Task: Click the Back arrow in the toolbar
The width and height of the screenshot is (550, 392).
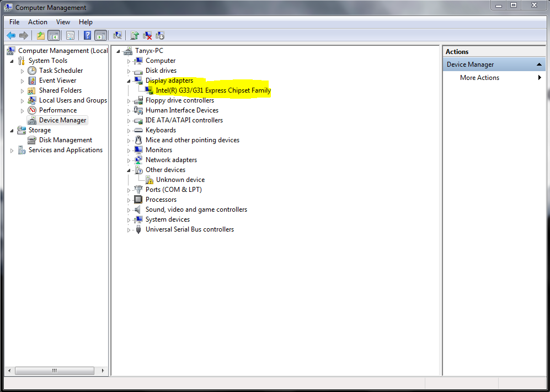Action: [11, 35]
